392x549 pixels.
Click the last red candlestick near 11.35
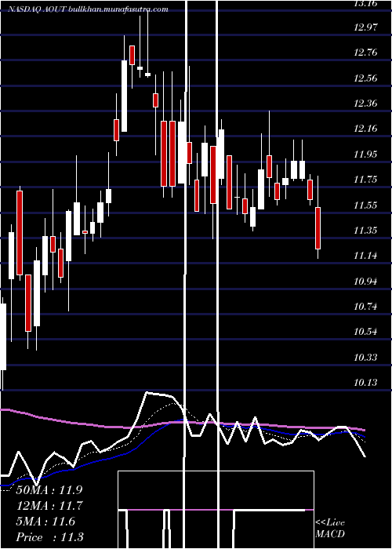tap(318, 228)
